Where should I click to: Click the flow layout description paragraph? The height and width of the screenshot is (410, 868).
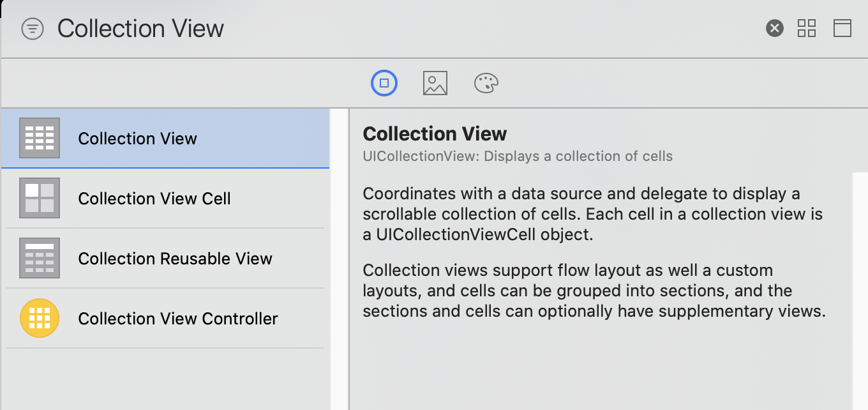pos(594,291)
